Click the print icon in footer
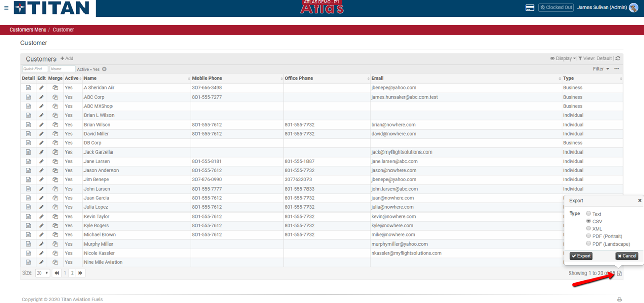644x303 pixels. coord(619,299)
